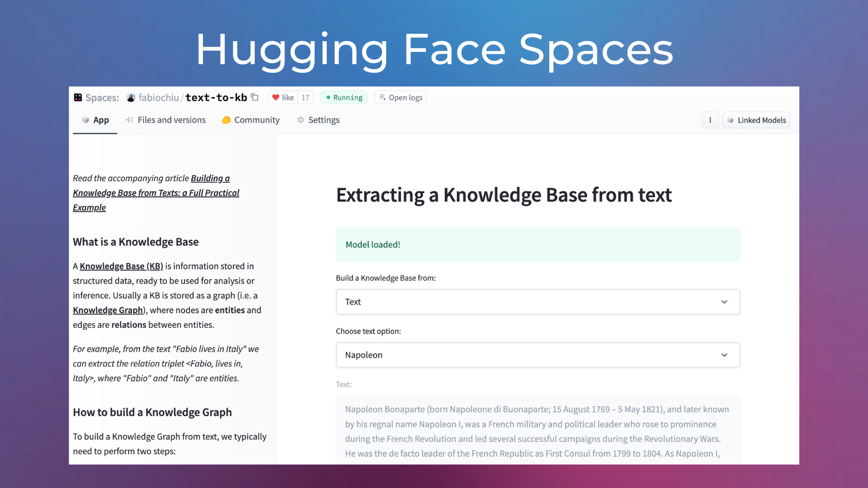The width and height of the screenshot is (868, 488).
Task: Click the Model loaded! status message
Action: 538,244
